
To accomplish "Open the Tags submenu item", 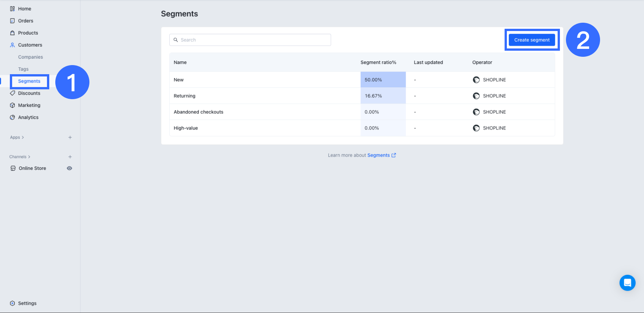I will coord(23,69).
